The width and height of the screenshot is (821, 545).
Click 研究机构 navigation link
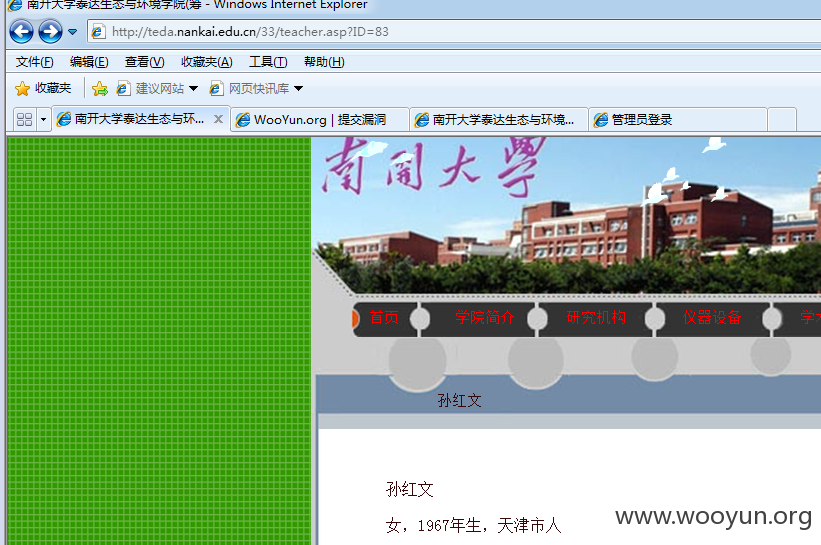(596, 317)
